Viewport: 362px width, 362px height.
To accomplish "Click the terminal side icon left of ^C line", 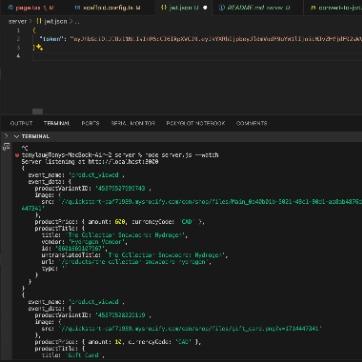I will (6, 147).
